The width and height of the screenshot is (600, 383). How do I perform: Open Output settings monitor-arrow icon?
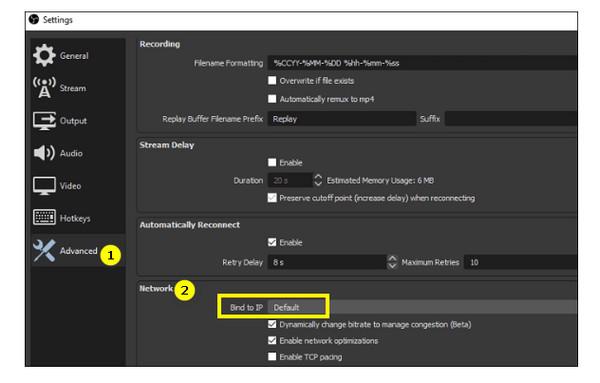pyautogui.click(x=44, y=120)
